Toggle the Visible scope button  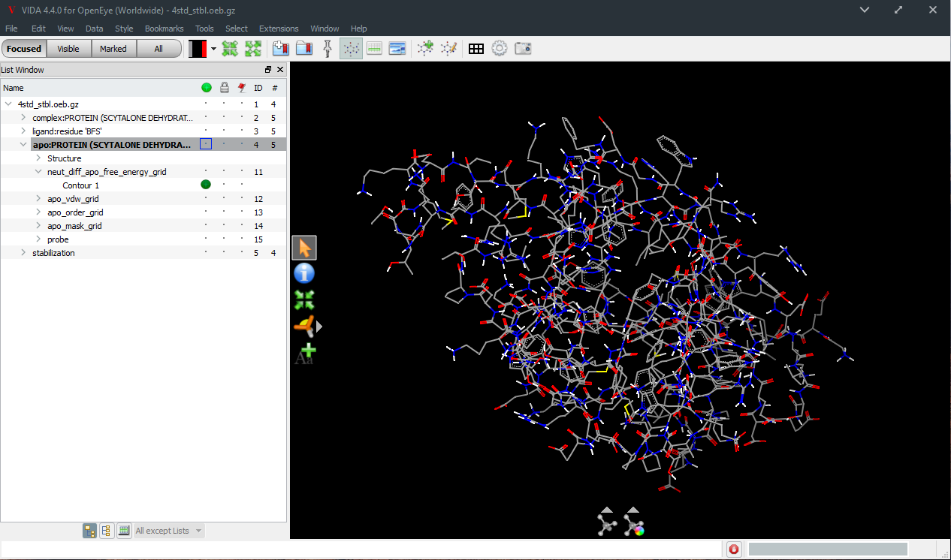click(68, 49)
